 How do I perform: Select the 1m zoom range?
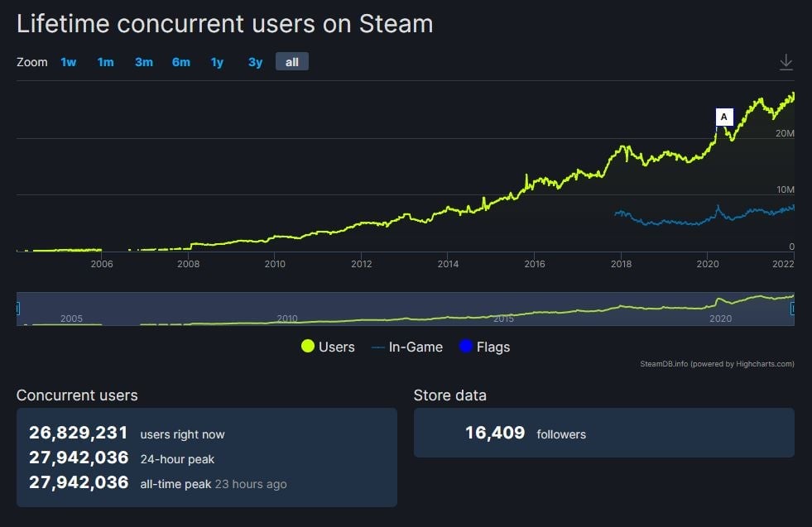tap(106, 61)
